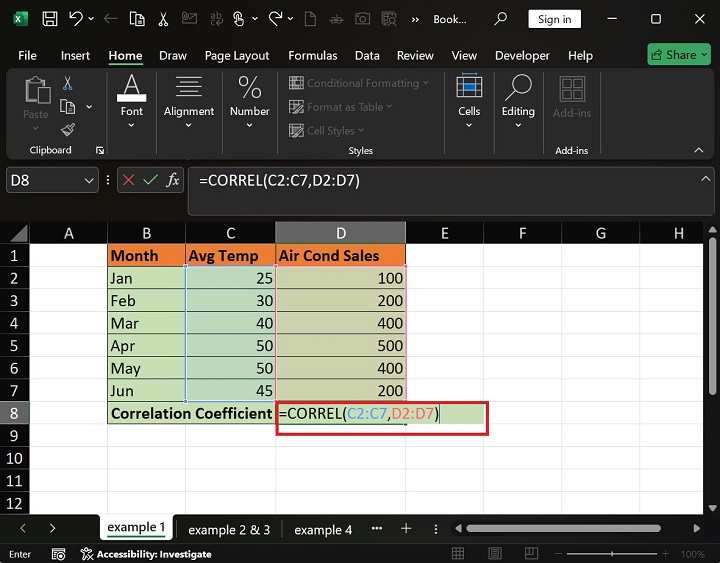Click the Search magnifier in title bar
The width and height of the screenshot is (720, 563).
[x=501, y=19]
